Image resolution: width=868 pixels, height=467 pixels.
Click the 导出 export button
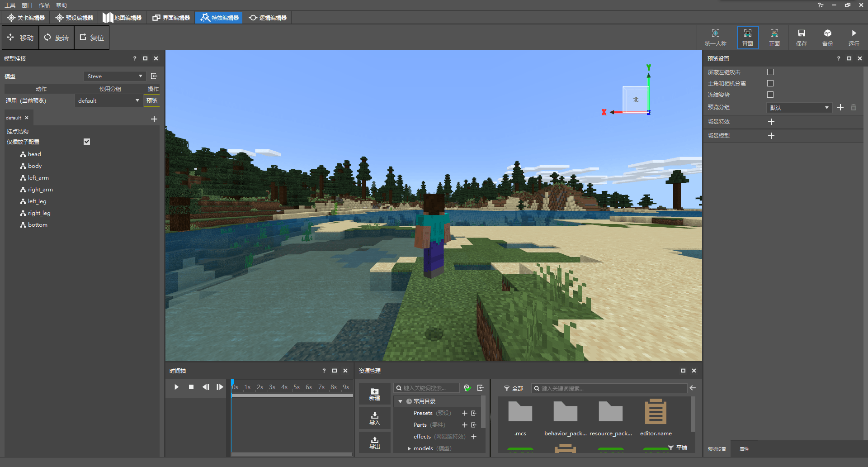click(375, 442)
